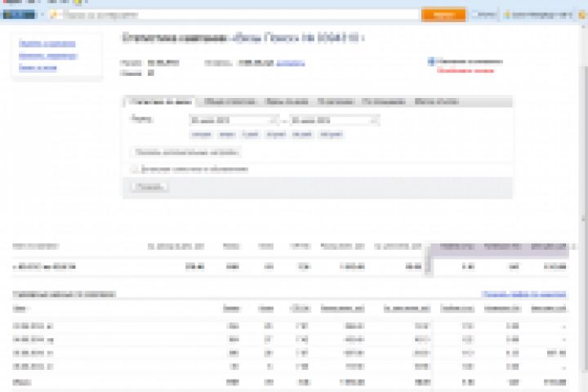
Task: Select the first, active statistics tab
Action: point(160,101)
